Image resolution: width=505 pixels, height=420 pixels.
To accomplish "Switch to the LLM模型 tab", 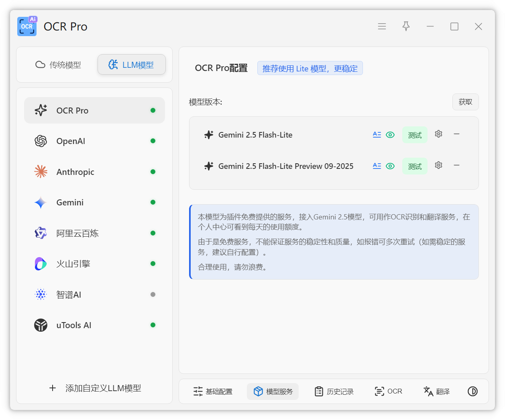I will 131,65.
